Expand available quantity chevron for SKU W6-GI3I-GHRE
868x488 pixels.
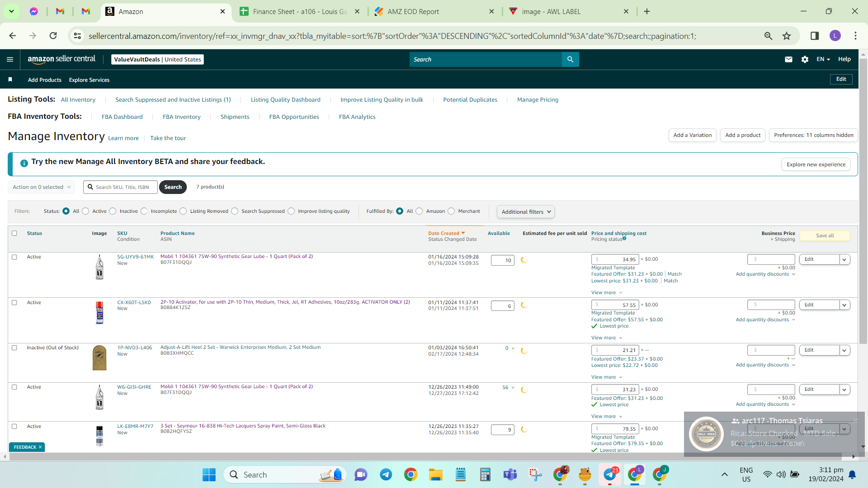(513, 387)
